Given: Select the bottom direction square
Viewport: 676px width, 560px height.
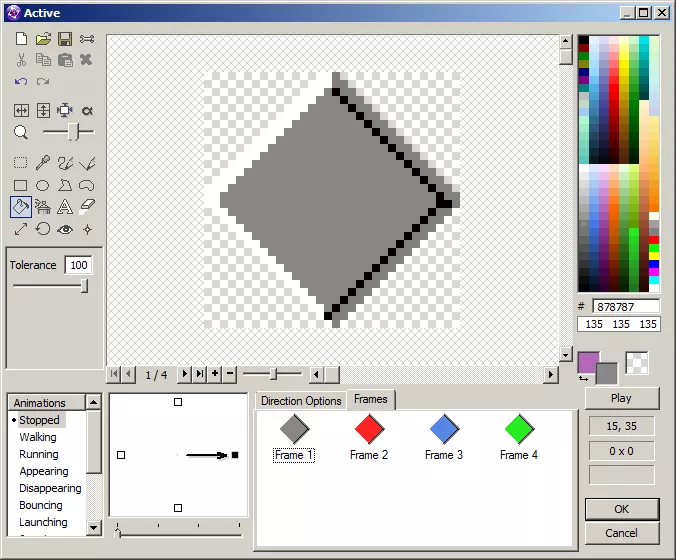Looking at the screenshot, I should (178, 508).
